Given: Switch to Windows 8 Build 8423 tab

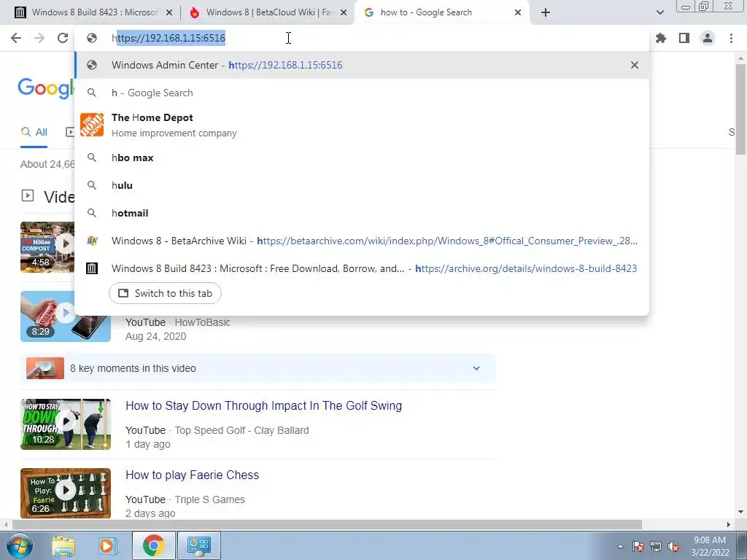Looking at the screenshot, I should point(93,12).
